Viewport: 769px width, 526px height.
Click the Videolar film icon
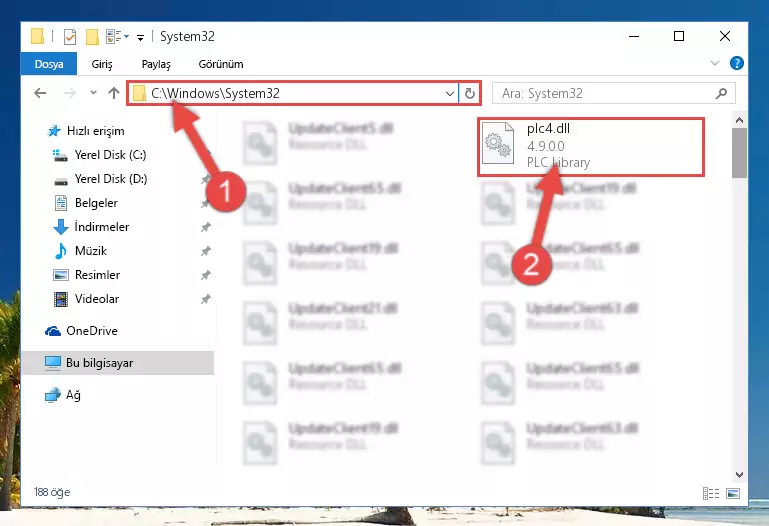(x=61, y=299)
